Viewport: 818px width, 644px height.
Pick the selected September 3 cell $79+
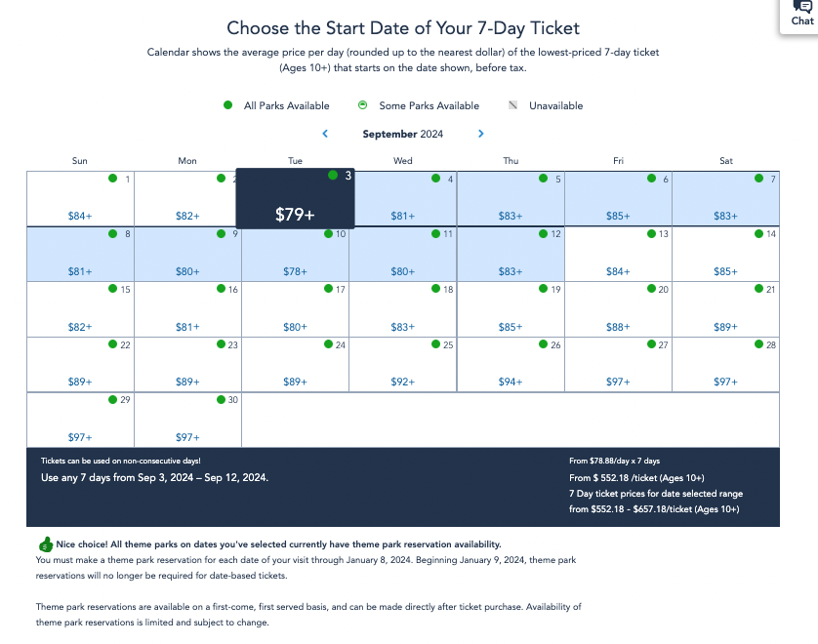295,198
